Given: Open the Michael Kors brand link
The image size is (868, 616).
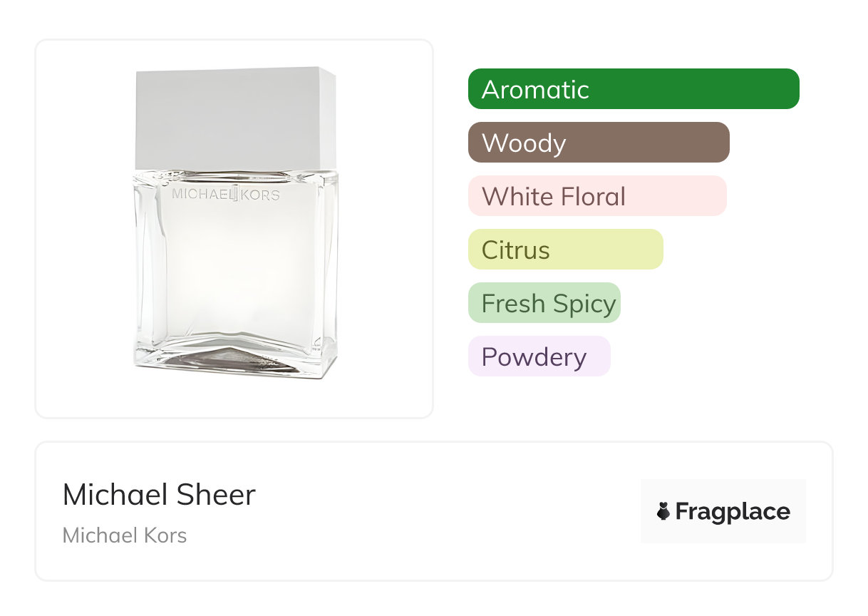Looking at the screenshot, I should coord(125,535).
